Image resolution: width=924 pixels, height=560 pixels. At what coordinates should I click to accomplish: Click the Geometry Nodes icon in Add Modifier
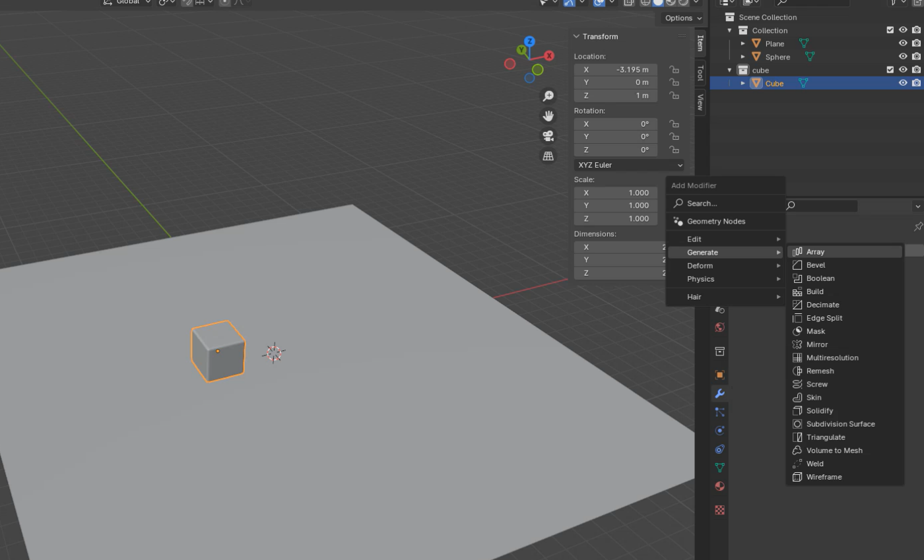pyautogui.click(x=678, y=221)
